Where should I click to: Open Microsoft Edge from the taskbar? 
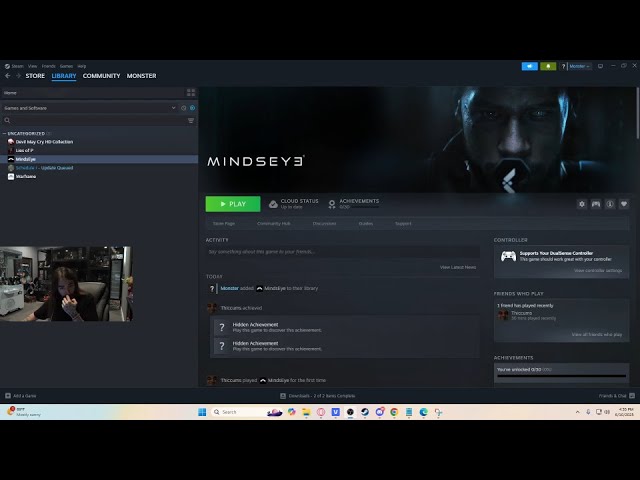[x=423, y=412]
